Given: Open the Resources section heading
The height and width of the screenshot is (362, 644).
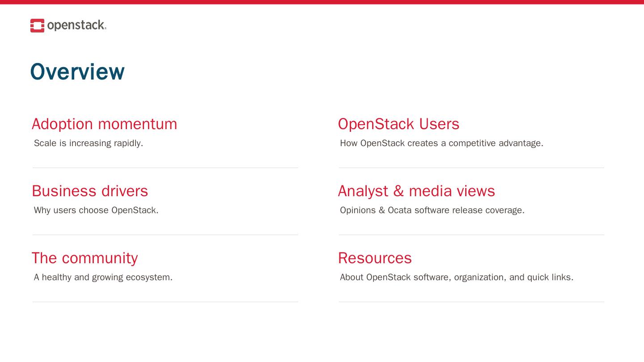Looking at the screenshot, I should pos(375,258).
